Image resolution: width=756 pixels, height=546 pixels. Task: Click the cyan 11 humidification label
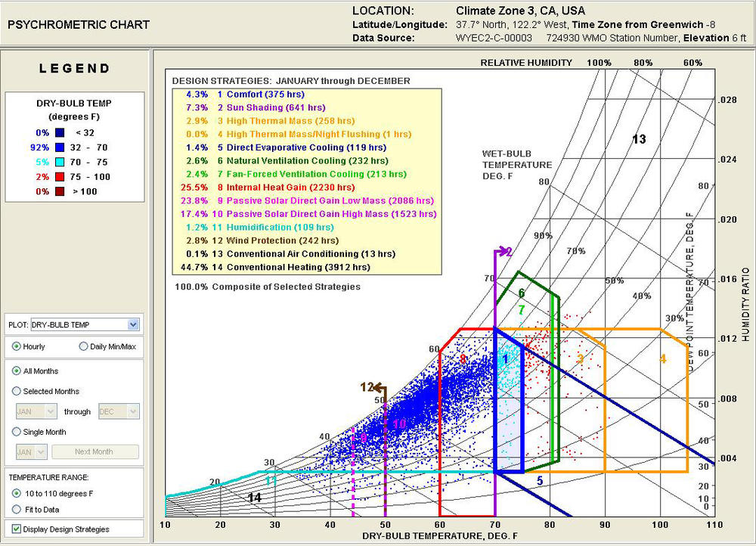271,480
